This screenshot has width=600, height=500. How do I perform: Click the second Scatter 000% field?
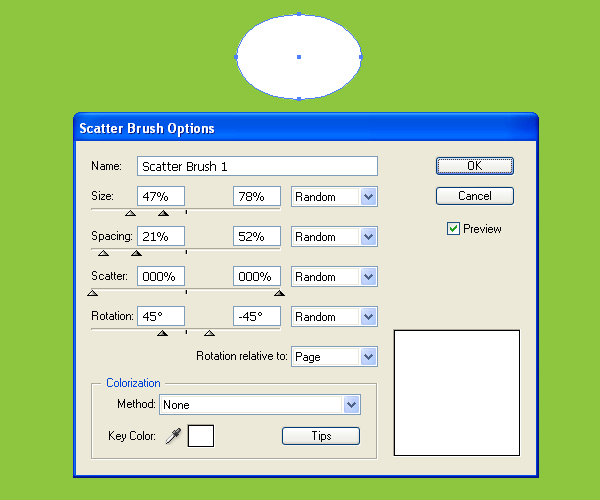[257, 276]
